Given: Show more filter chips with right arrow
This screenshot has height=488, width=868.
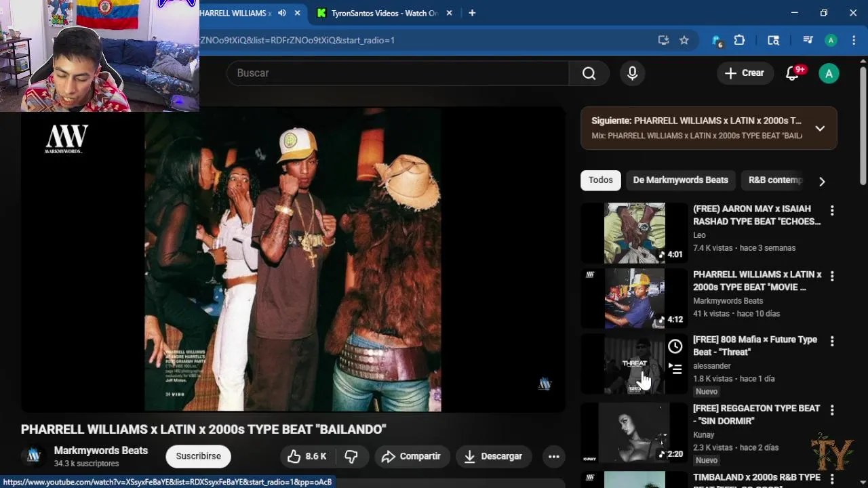Looking at the screenshot, I should pyautogui.click(x=822, y=181).
